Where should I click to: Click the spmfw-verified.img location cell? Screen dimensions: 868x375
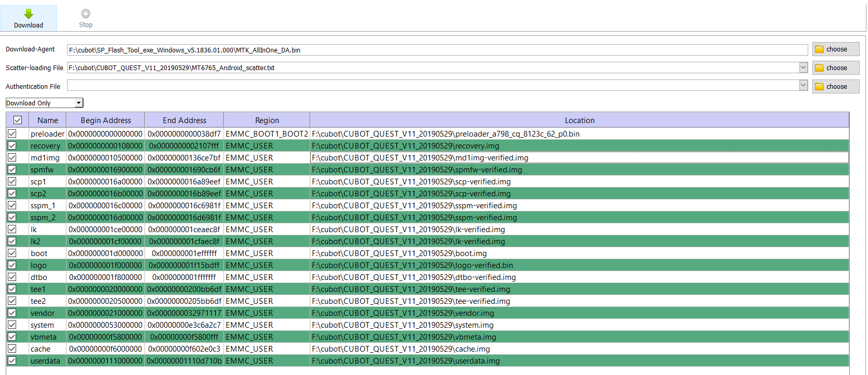(580, 169)
